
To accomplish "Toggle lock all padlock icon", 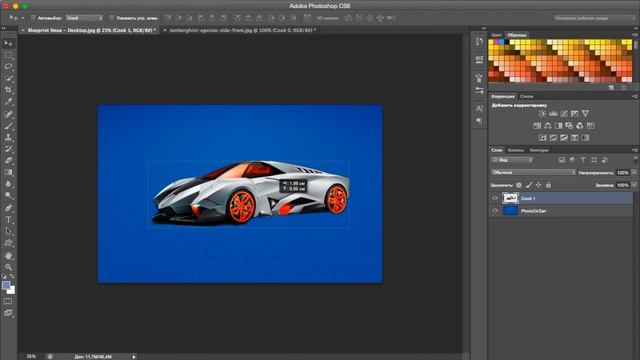I will point(549,185).
